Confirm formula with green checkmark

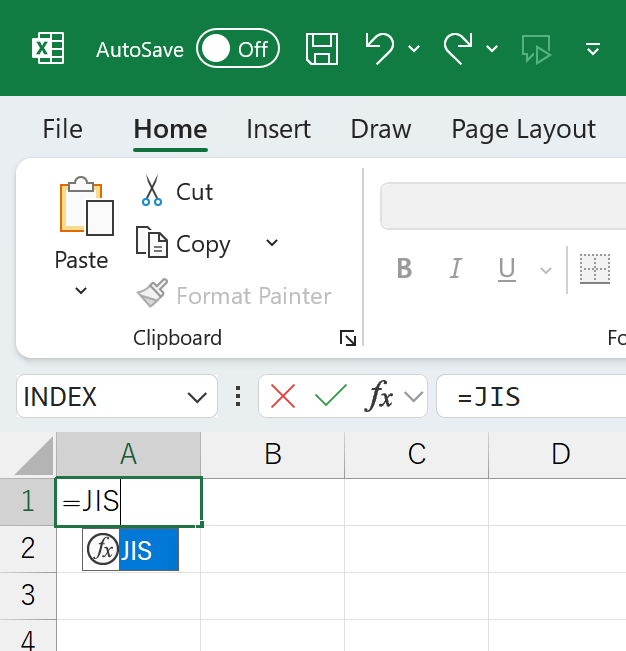pyautogui.click(x=330, y=397)
